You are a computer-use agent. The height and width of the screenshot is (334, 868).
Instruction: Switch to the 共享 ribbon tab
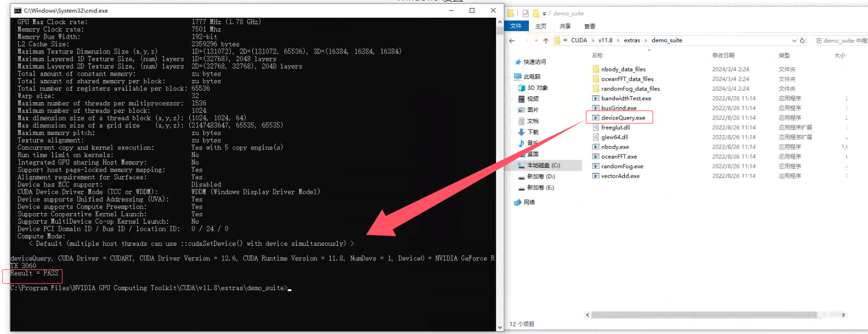click(565, 26)
